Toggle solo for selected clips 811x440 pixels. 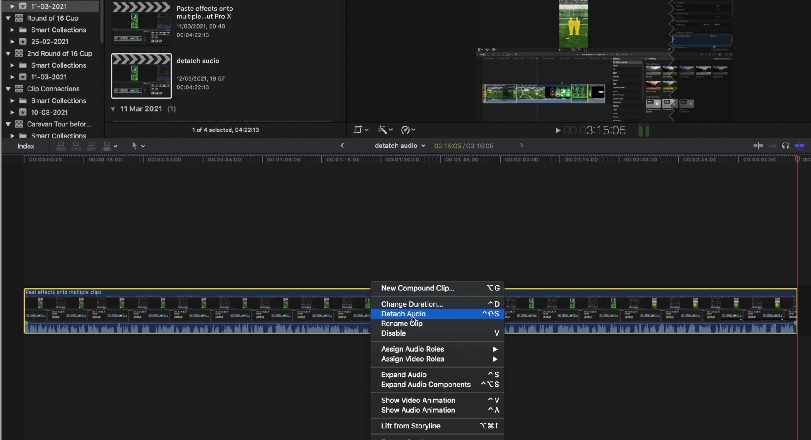pos(786,146)
